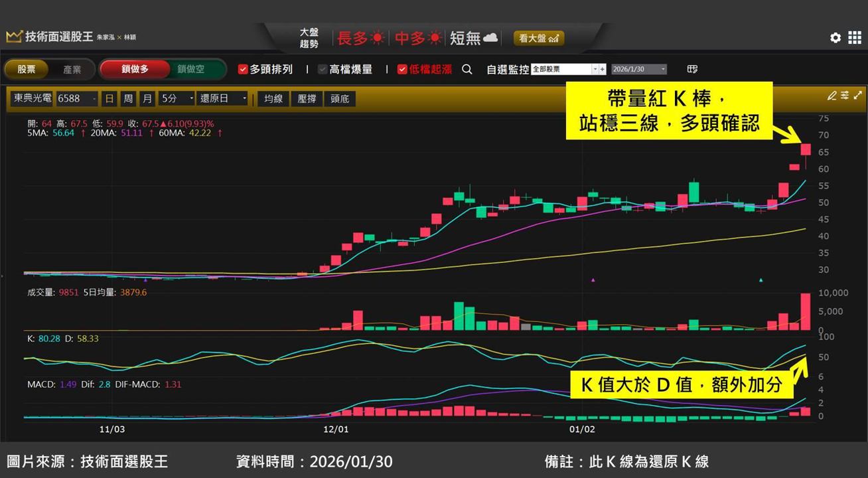Click the 12/01 date axis label

coord(336,430)
